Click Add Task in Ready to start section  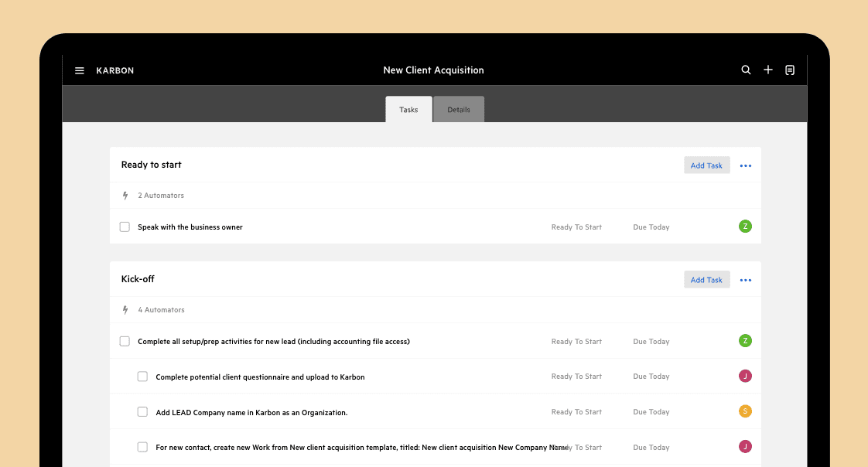point(707,165)
